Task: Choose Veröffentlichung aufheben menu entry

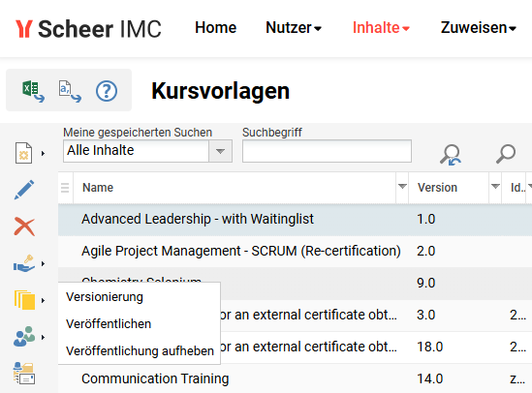Action: point(140,351)
